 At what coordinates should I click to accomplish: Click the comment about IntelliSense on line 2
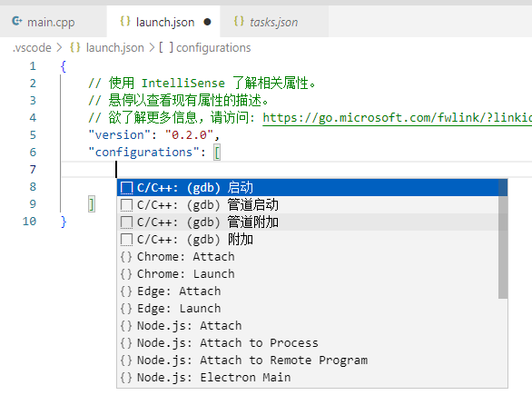(202, 84)
